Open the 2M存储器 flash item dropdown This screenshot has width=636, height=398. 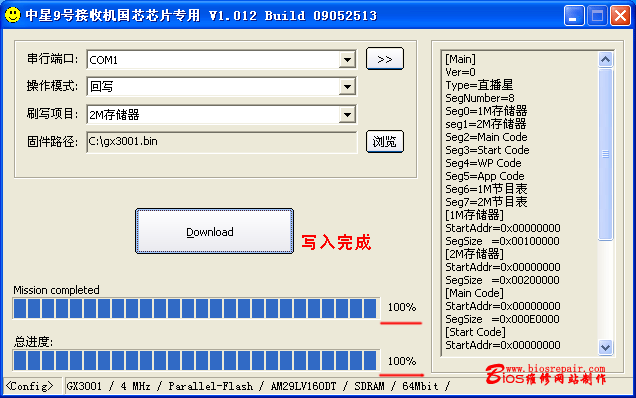click(347, 114)
